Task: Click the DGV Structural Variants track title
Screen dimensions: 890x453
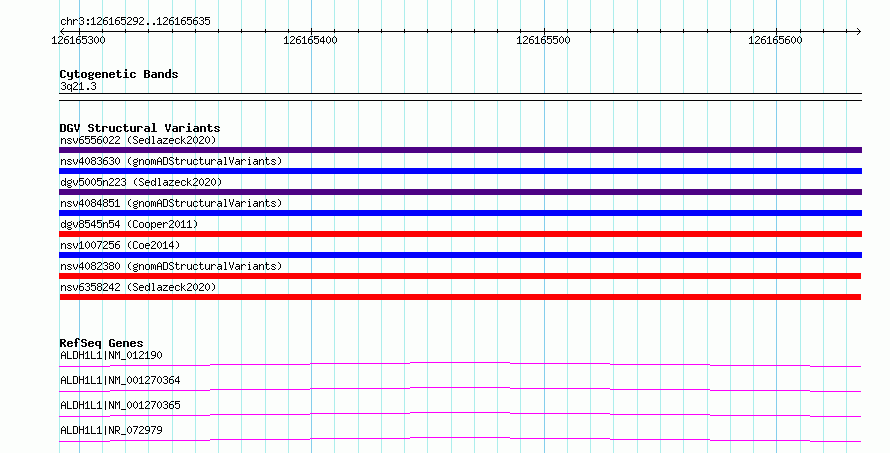Action: pos(140,128)
